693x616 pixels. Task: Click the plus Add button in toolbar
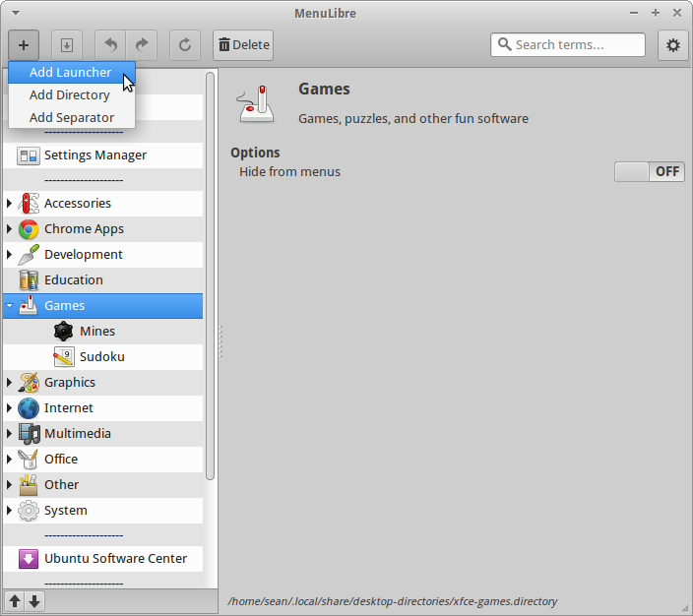[x=24, y=45]
